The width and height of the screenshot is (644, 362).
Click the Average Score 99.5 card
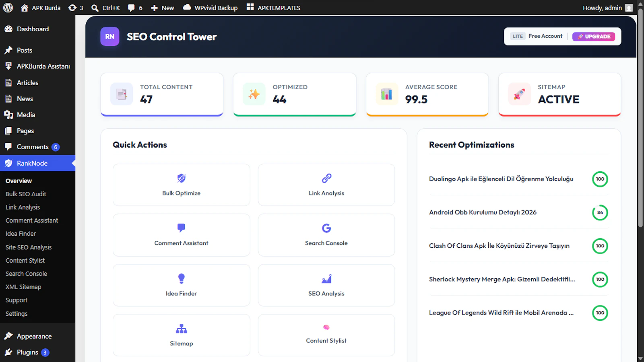(x=427, y=95)
